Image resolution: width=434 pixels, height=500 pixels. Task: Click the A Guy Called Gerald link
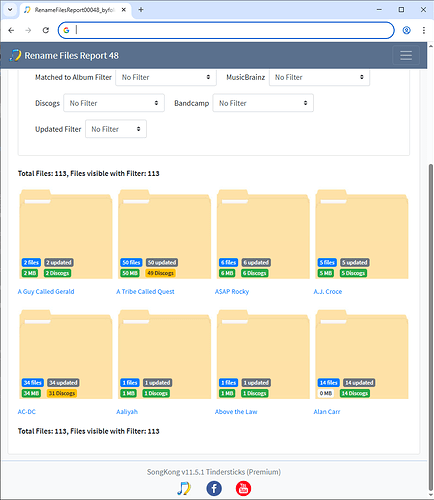tap(46, 291)
